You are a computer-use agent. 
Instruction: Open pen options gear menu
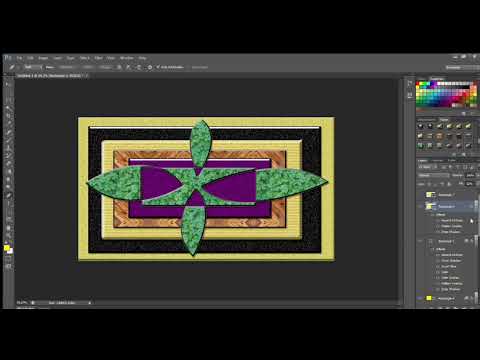click(150, 67)
